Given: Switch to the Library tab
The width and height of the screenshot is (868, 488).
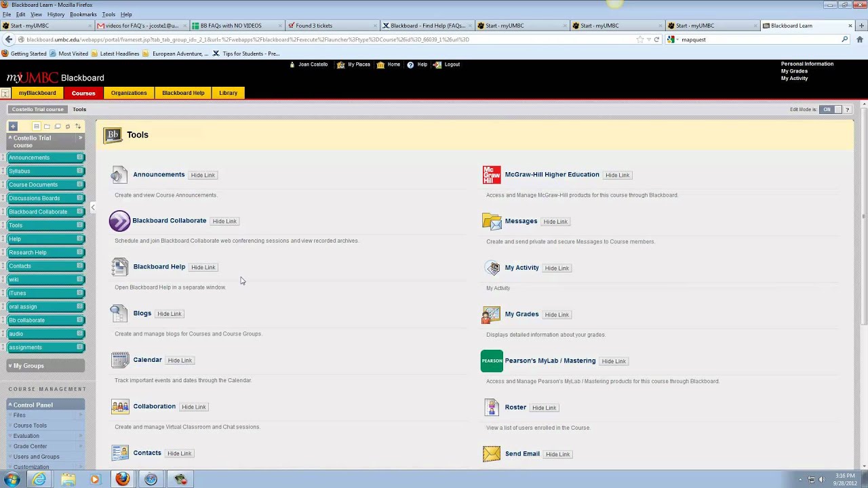Looking at the screenshot, I should (228, 93).
